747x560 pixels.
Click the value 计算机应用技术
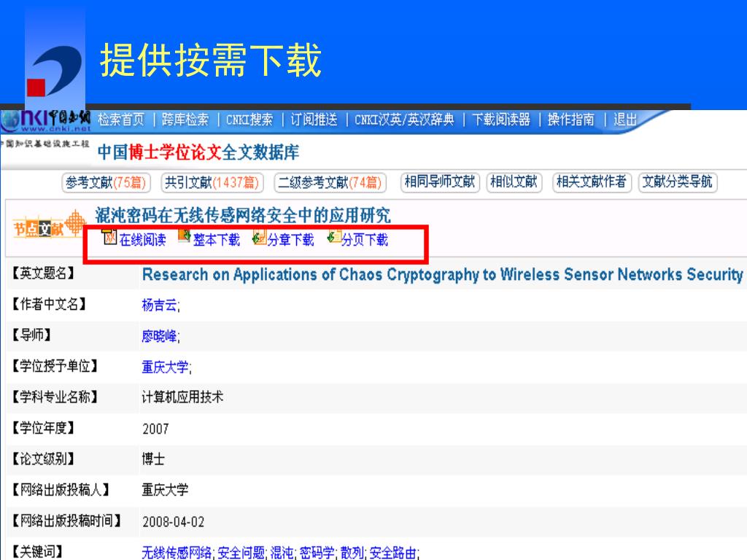[182, 397]
